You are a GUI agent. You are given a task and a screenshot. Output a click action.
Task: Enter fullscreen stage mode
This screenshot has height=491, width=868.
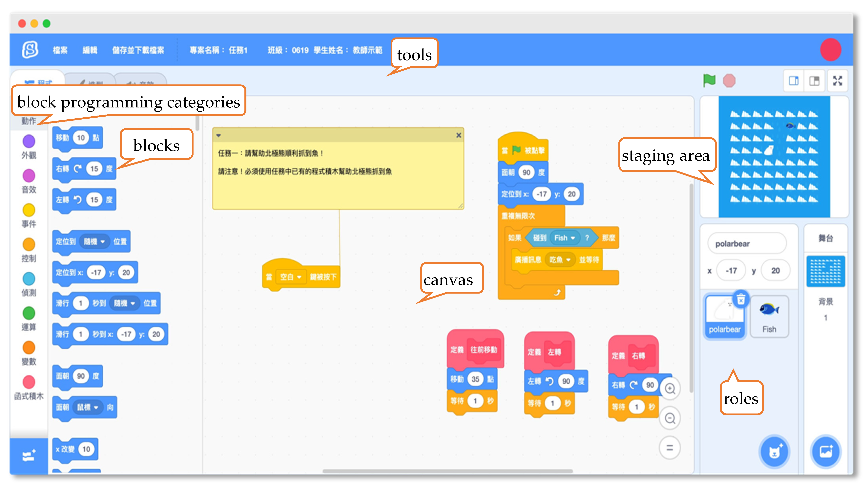837,81
